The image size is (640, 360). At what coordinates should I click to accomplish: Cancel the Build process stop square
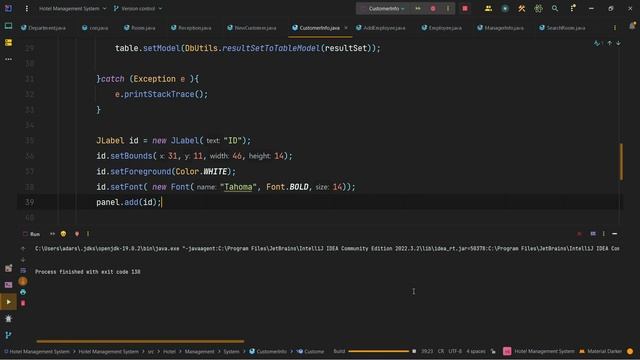pyautogui.click(x=414, y=351)
